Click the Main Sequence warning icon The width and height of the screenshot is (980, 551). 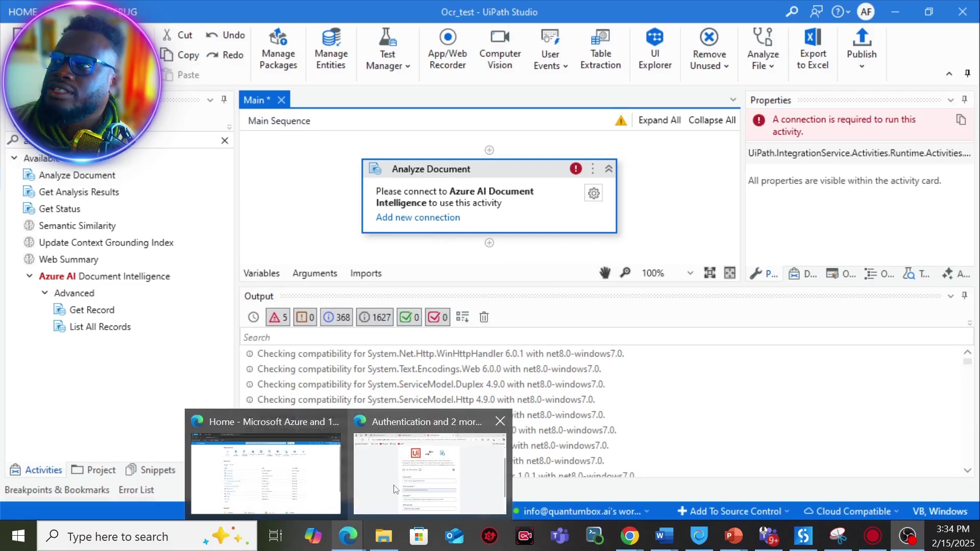pos(621,120)
